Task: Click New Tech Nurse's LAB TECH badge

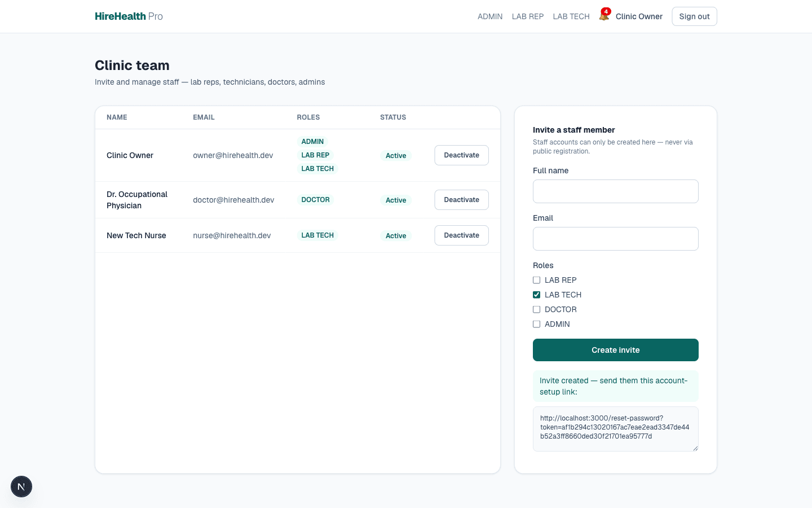Action: tap(317, 235)
